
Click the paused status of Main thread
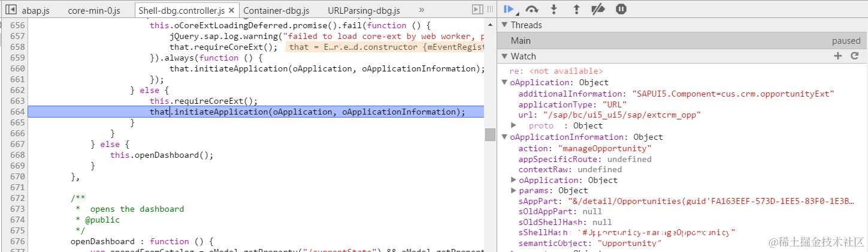point(846,41)
